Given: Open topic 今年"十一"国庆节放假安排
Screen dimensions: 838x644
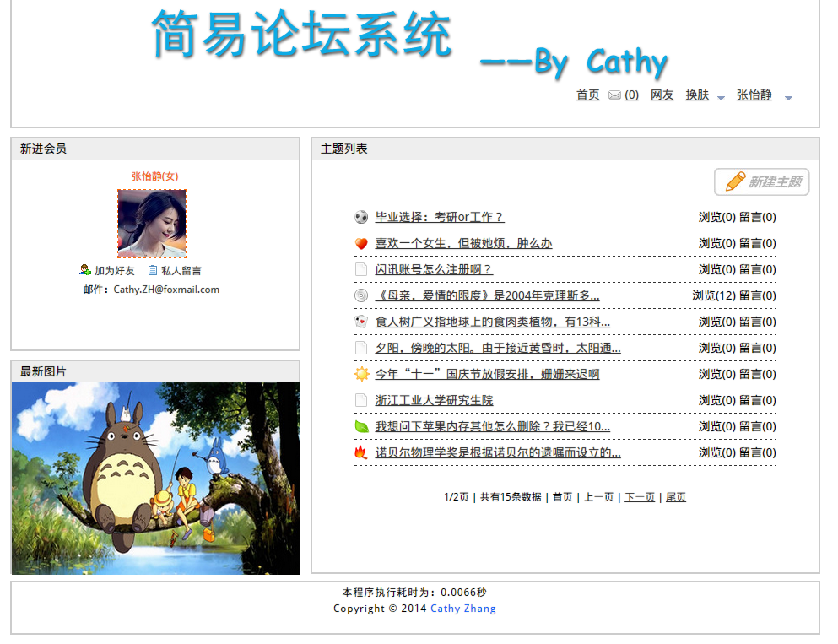Looking at the screenshot, I should 487,374.
